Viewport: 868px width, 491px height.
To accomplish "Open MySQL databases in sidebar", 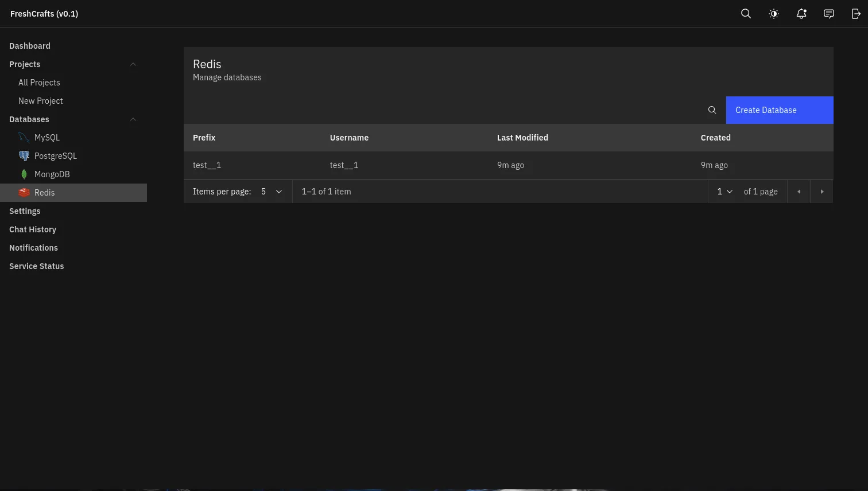I will pyautogui.click(x=46, y=138).
